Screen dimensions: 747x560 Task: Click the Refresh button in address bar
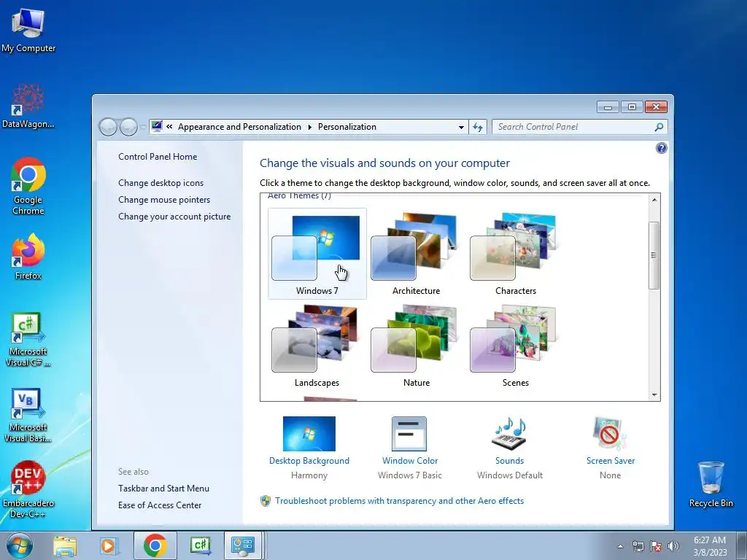click(478, 127)
